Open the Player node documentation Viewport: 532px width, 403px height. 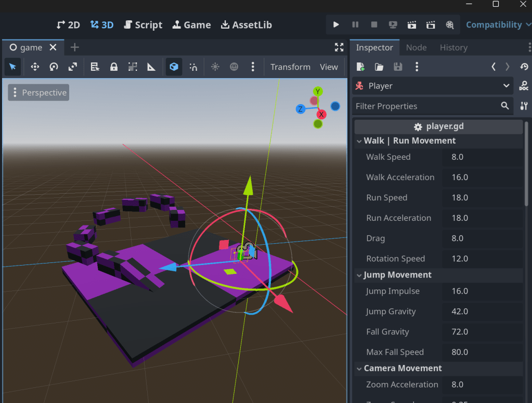coord(524,86)
